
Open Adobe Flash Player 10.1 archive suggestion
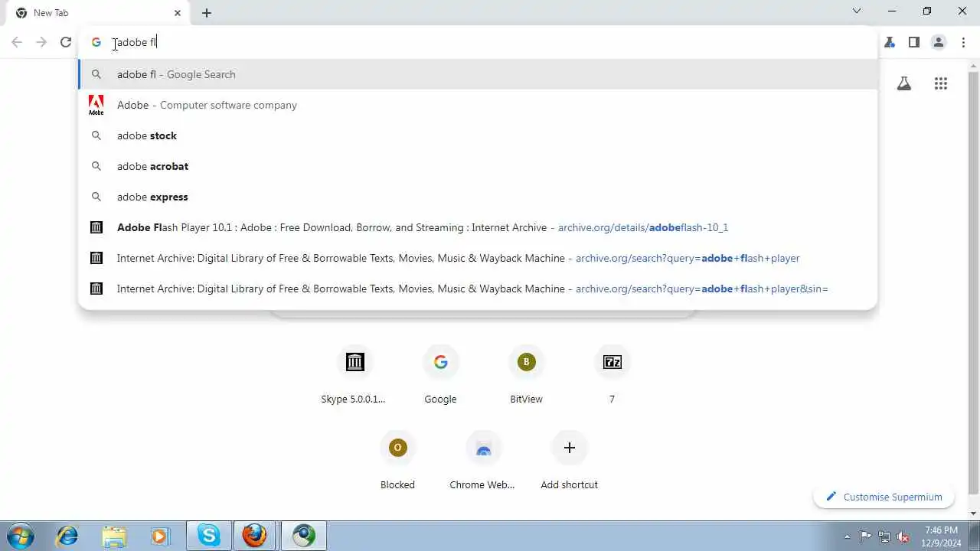[x=478, y=227]
